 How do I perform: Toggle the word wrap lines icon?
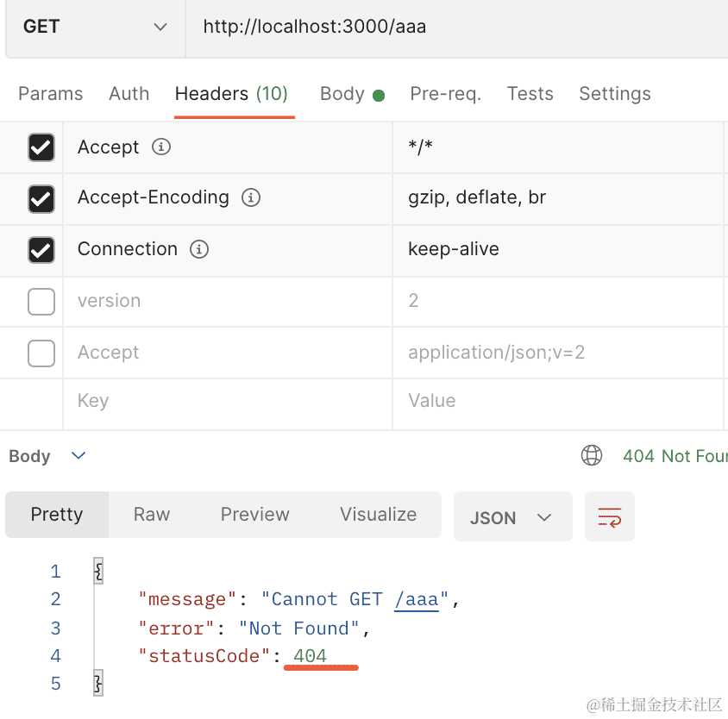pos(609,517)
